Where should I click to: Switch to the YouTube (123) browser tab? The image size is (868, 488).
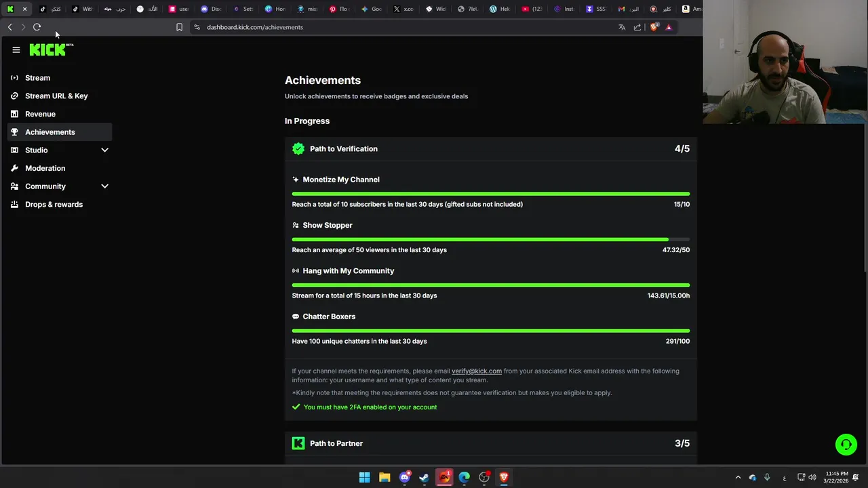pyautogui.click(x=532, y=9)
